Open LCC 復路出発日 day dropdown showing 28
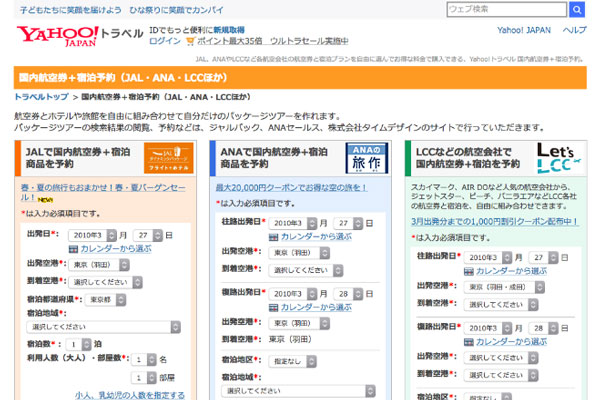Image resolution: width=600 pixels, height=400 pixels. pos(543,328)
